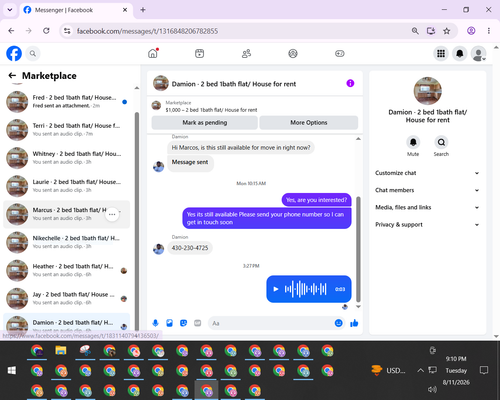Open options menu for Marcus conversation
The height and width of the screenshot is (400, 500).
pyautogui.click(x=112, y=214)
